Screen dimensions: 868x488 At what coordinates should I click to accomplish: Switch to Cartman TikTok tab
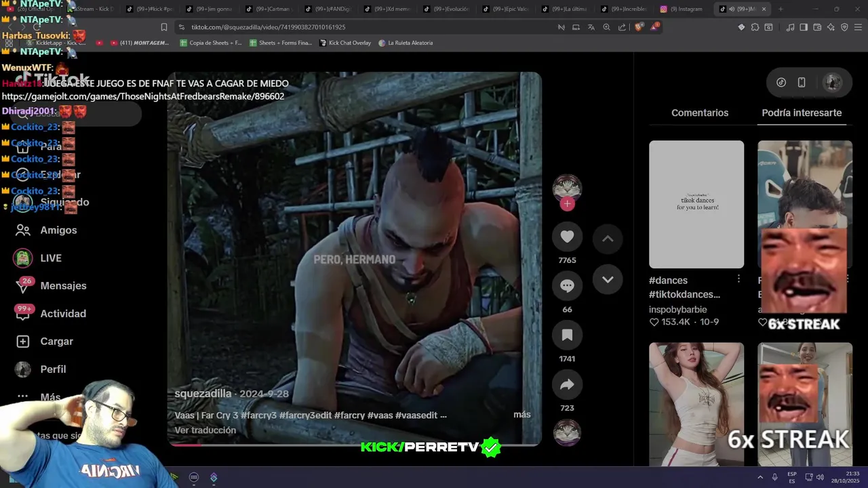coord(270,9)
